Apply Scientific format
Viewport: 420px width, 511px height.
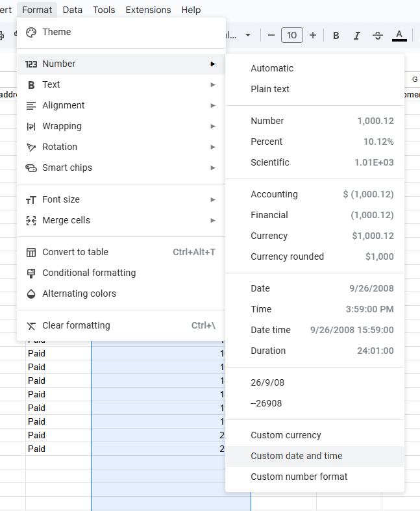click(x=315, y=162)
